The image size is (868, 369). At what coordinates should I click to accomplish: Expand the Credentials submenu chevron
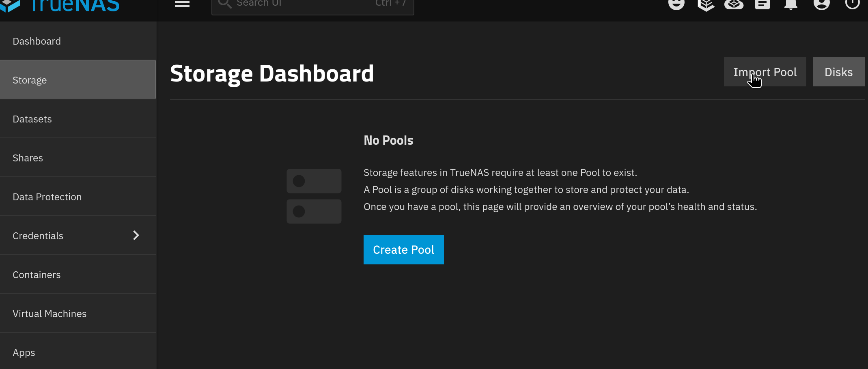[x=136, y=236]
